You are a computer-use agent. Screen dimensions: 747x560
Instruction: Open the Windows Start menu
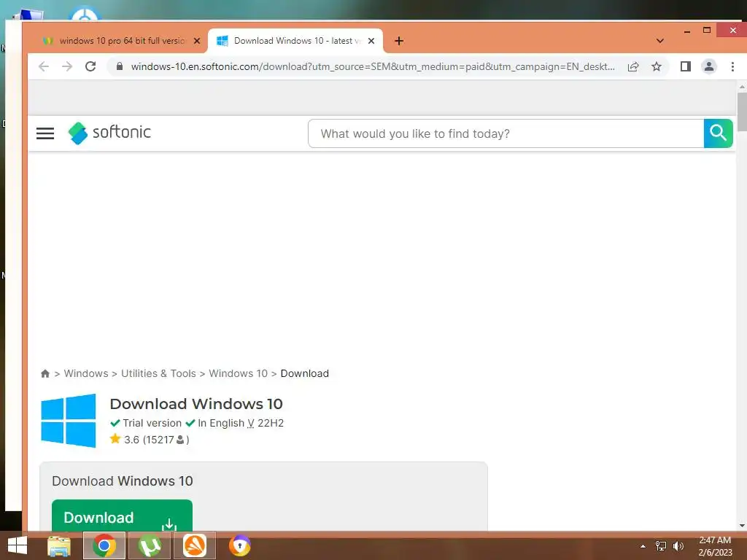(x=18, y=545)
